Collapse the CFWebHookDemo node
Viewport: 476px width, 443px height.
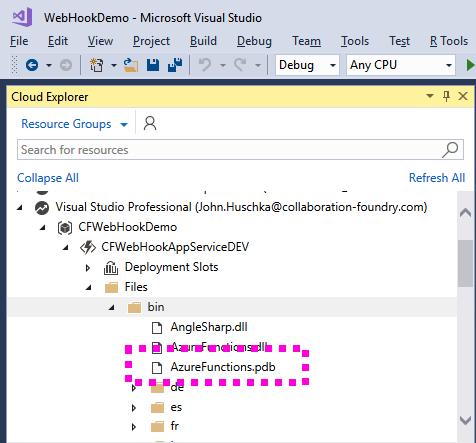(43, 228)
